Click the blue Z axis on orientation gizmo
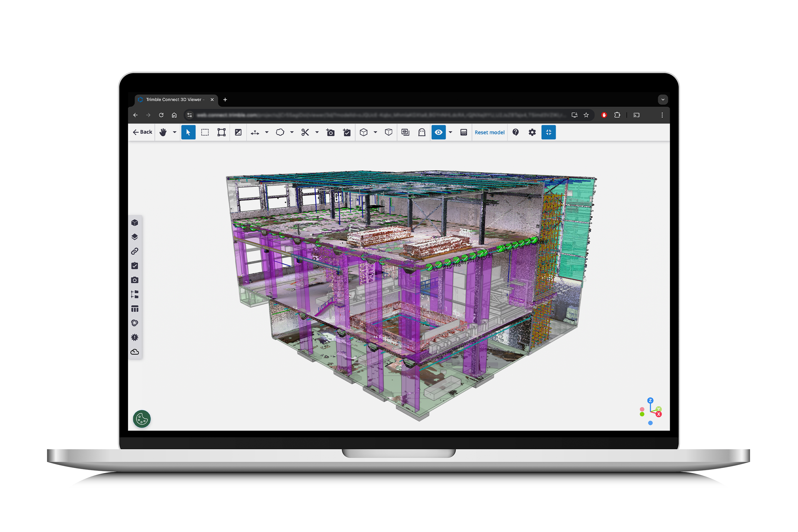This screenshot has height=532, width=798. pyautogui.click(x=651, y=401)
